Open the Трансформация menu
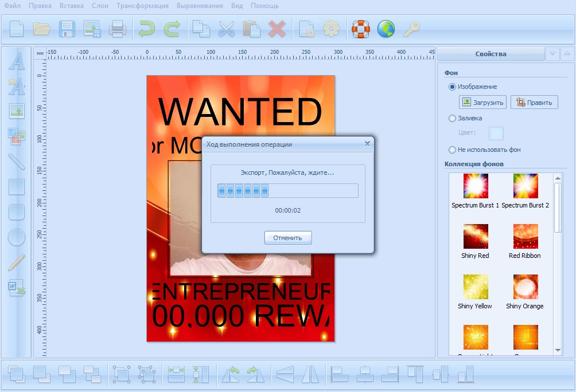The image size is (576, 392). 142,6
